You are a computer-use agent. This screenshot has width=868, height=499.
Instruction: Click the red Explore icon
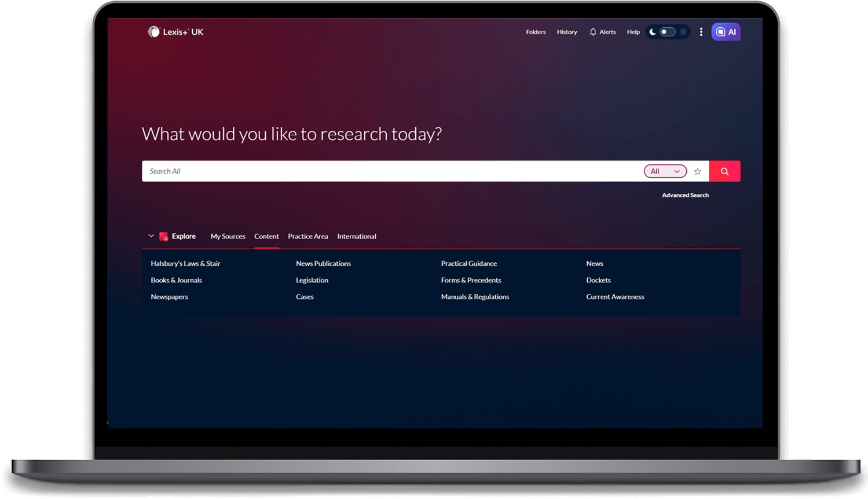[x=164, y=236]
